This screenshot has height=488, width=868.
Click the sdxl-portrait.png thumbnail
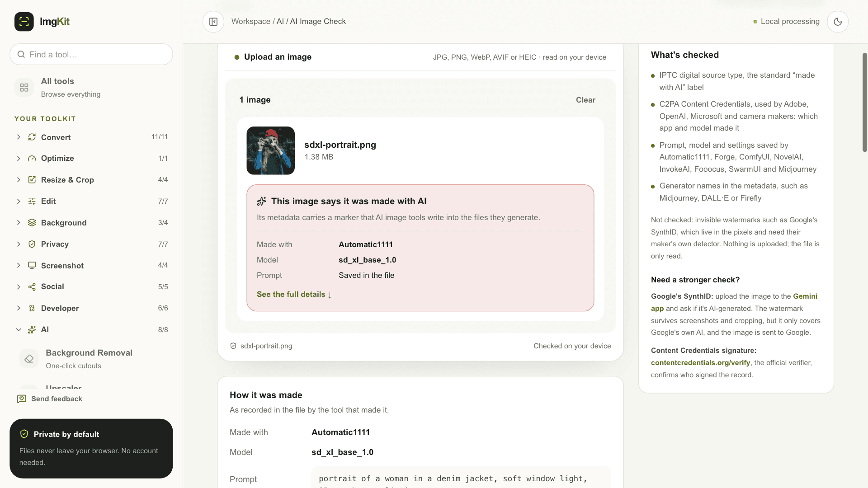(x=270, y=150)
